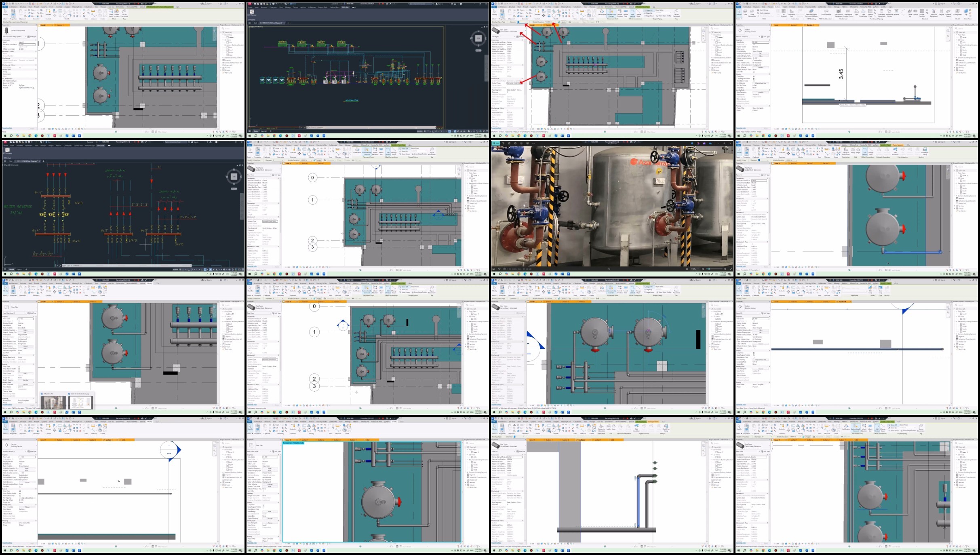This screenshot has width=980, height=555.
Task: Click Chrome icon in photo viewer frame's taskbar
Action: pos(519,274)
